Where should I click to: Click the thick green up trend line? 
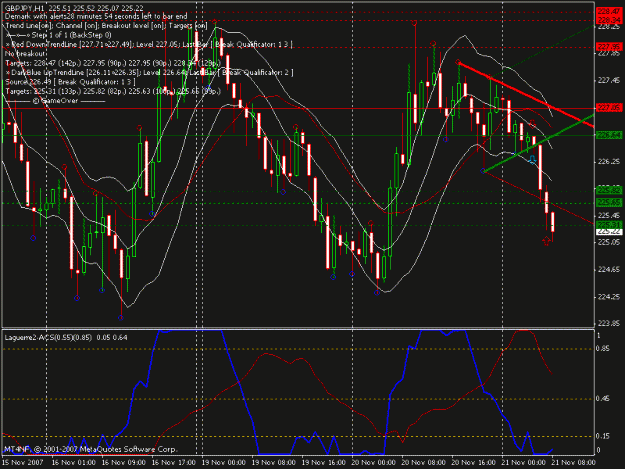coord(538,143)
